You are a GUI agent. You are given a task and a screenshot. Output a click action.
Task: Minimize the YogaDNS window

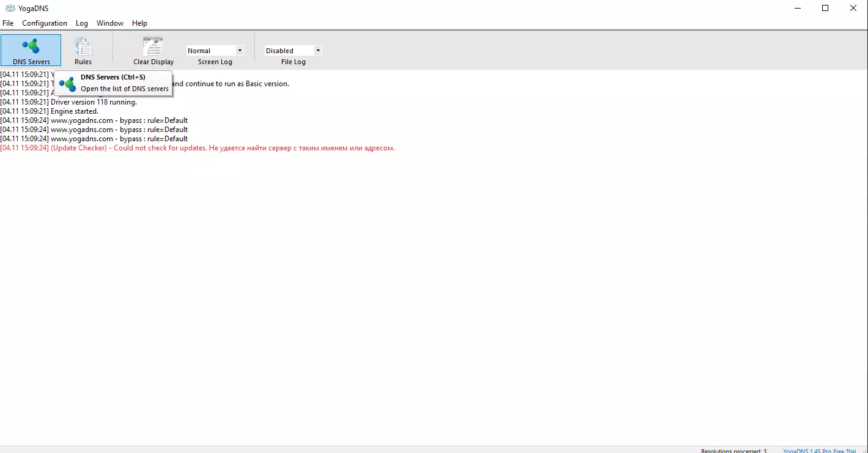(797, 8)
